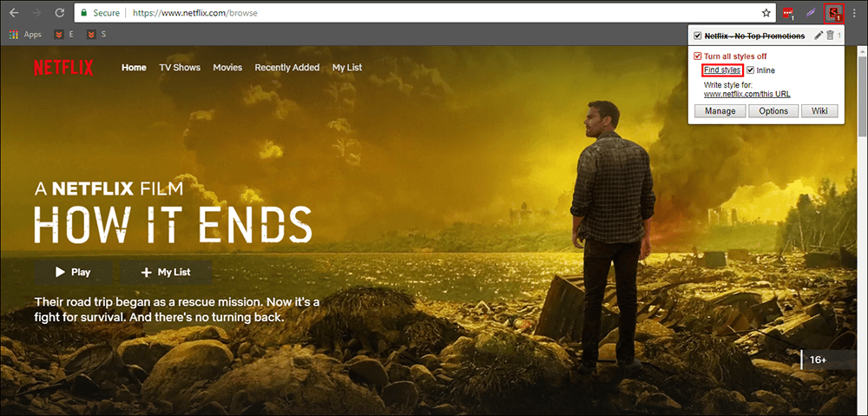868x416 pixels.
Task: Click the Manage button
Action: coord(720,111)
